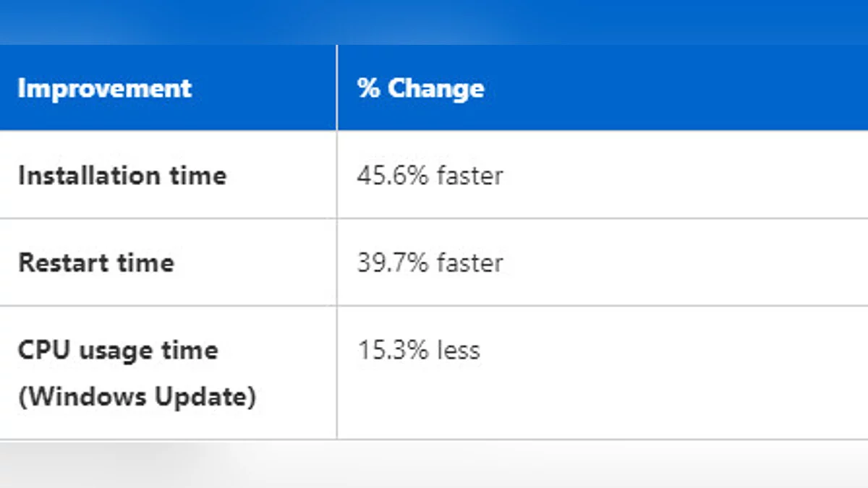
Task: Click the column divider in the Installation time row
Action: (336, 176)
